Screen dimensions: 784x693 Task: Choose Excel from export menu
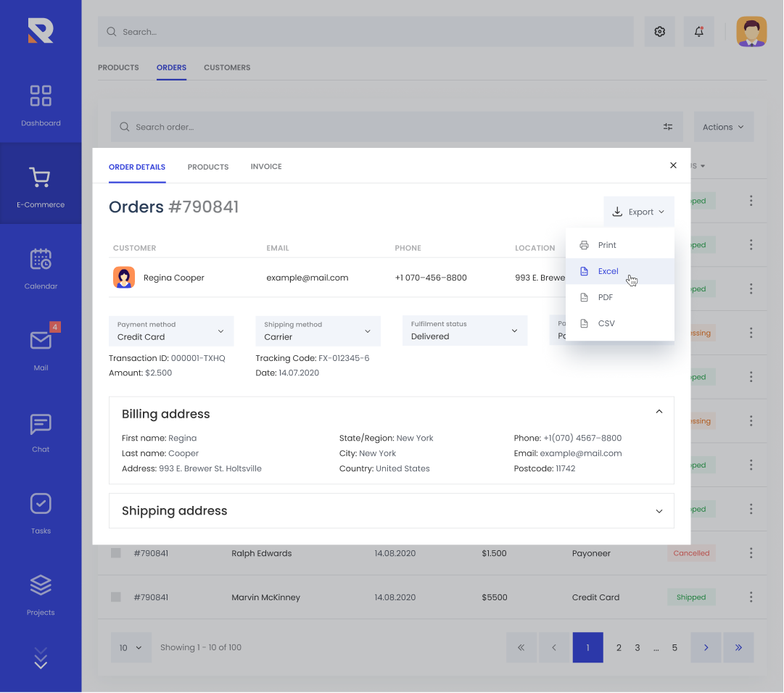pos(620,271)
